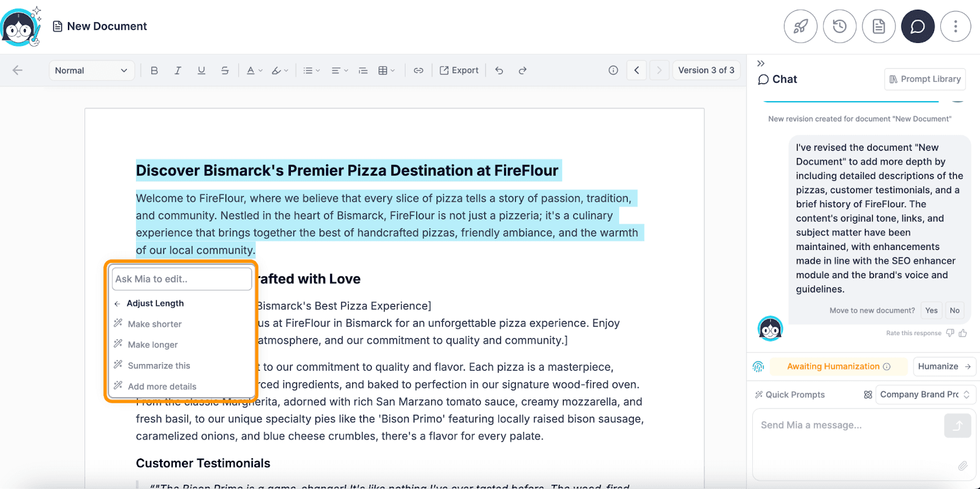Open the Company Brand dropdown

[925, 395]
